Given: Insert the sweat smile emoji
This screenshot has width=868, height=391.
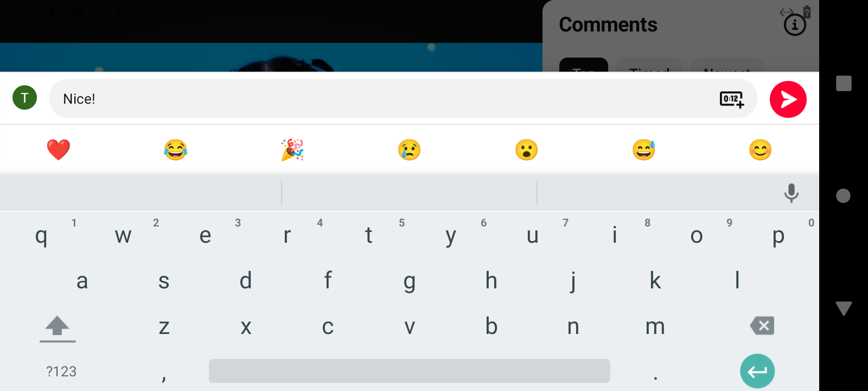Looking at the screenshot, I should coord(643,150).
